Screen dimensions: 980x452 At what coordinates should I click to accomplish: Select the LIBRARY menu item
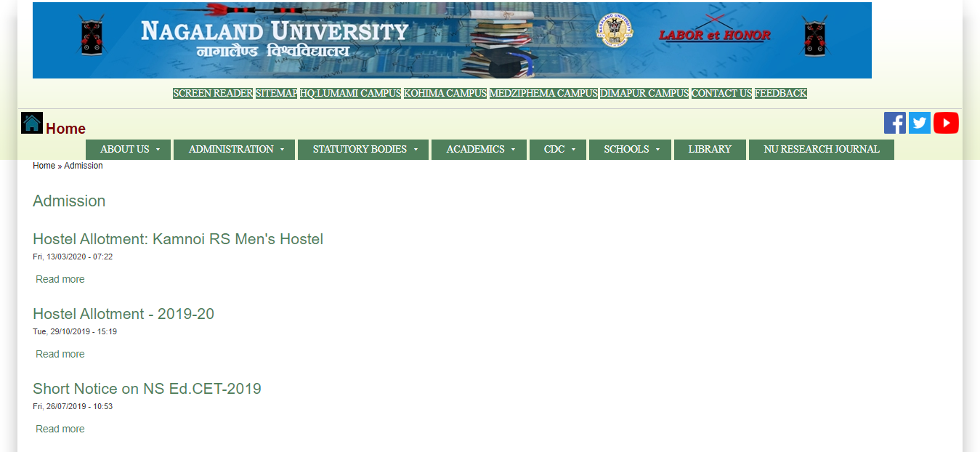[x=710, y=149]
